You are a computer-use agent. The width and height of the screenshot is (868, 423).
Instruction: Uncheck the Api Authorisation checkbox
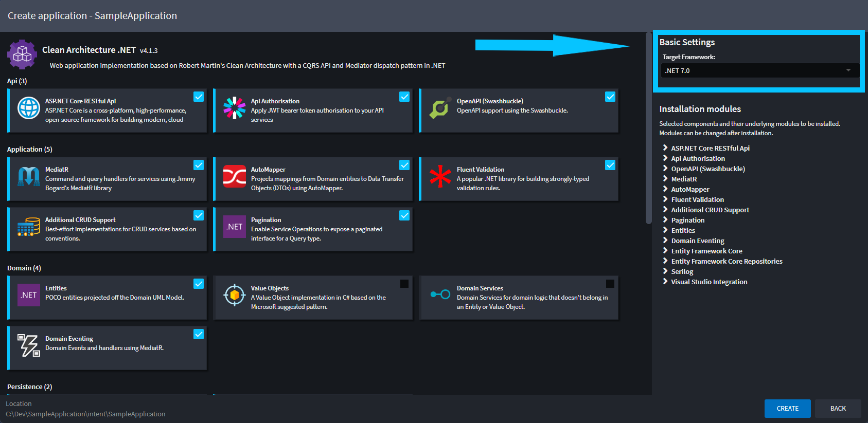tap(404, 97)
